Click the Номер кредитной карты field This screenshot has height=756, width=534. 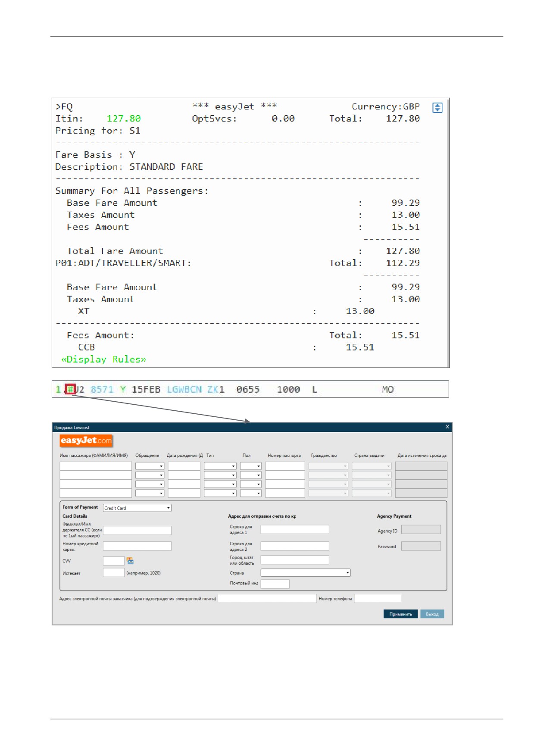click(x=137, y=546)
